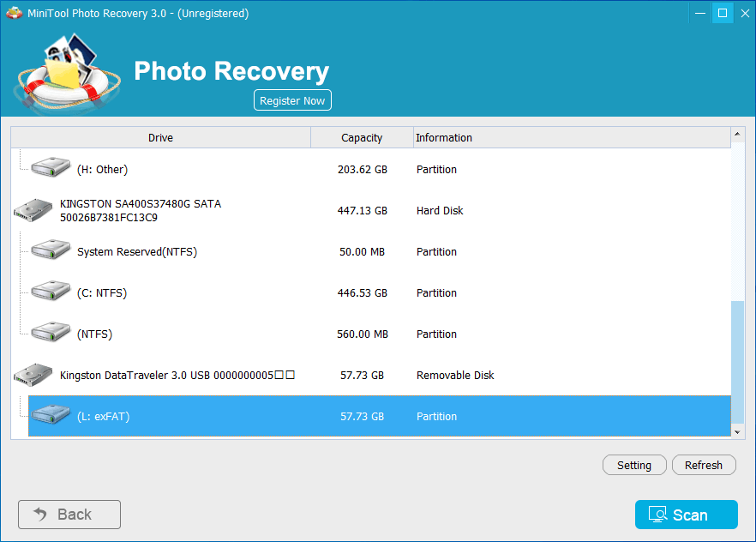Select Kingston DataTraveler 3.0 USB disk
Screen dimensions: 756x542
click(371, 375)
